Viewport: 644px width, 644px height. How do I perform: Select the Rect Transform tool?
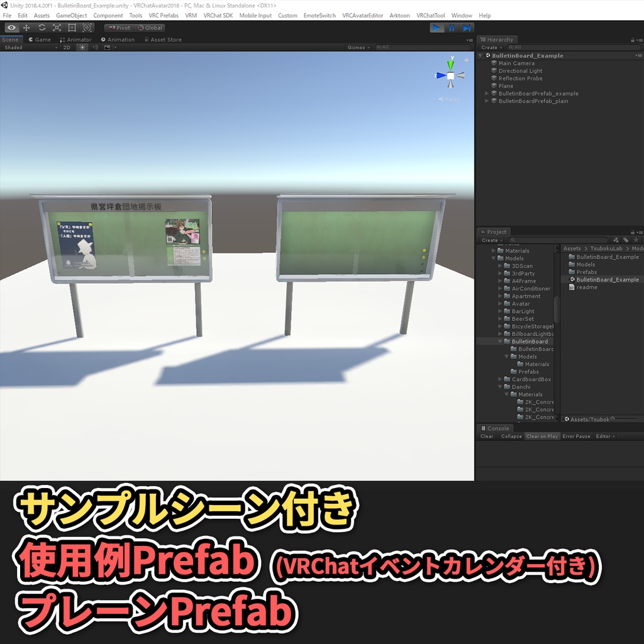tap(70, 28)
